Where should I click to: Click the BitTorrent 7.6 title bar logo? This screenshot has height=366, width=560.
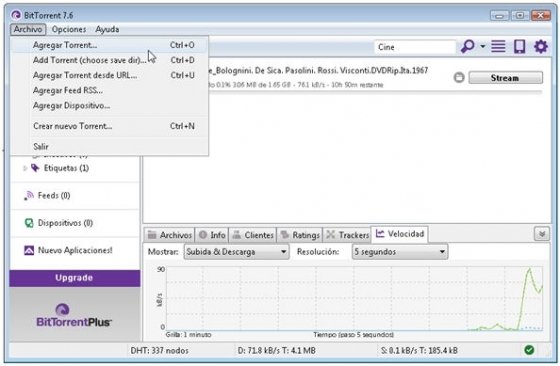point(16,15)
